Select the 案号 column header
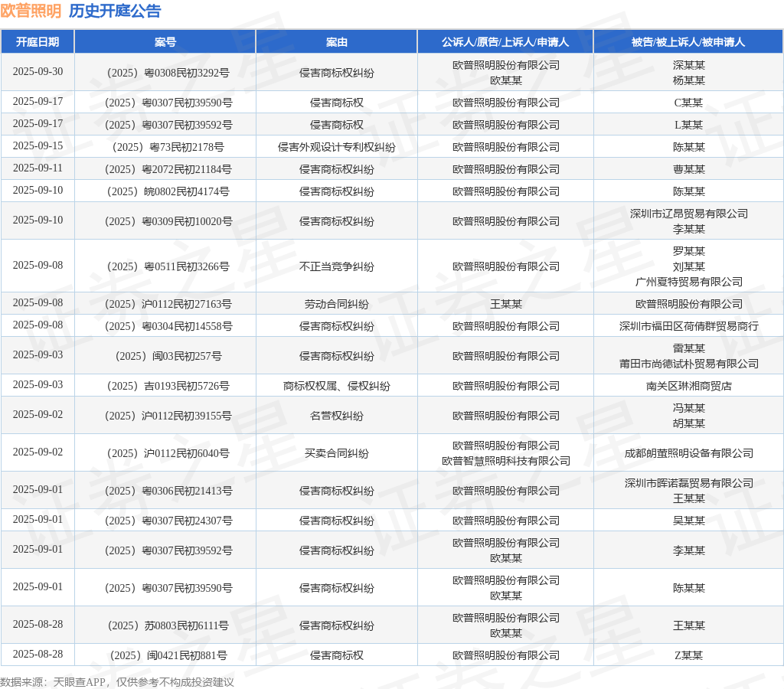This screenshot has height=689, width=784. [165, 42]
